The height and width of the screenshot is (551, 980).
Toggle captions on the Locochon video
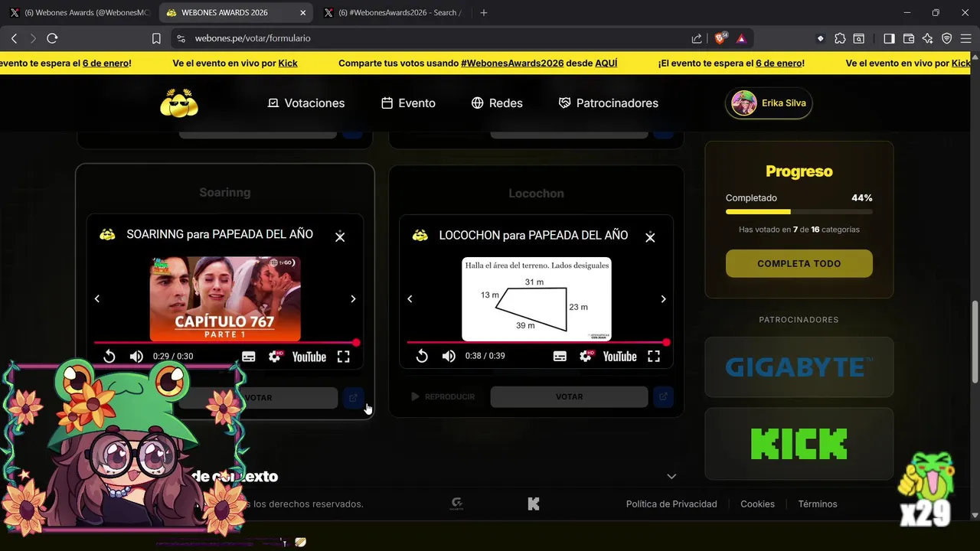(560, 356)
